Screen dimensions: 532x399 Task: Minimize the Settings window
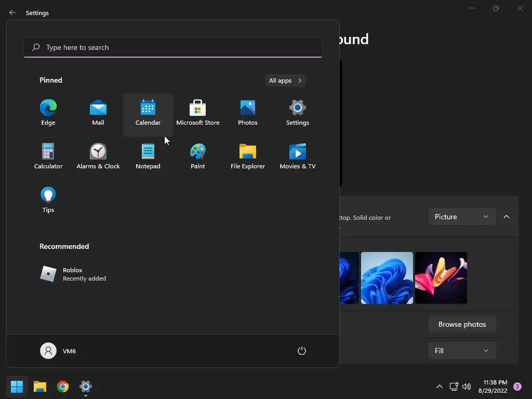[x=472, y=8]
